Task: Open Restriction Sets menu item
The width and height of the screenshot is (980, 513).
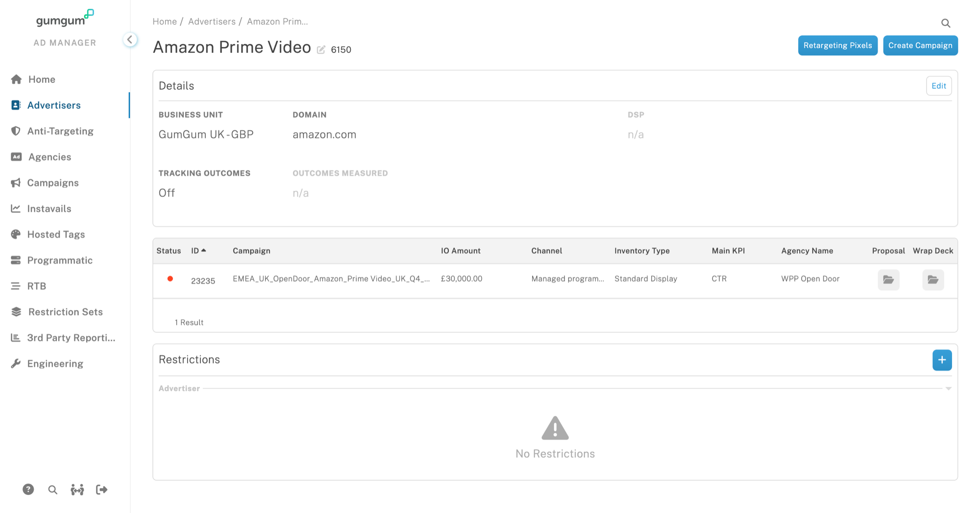Action: point(66,312)
